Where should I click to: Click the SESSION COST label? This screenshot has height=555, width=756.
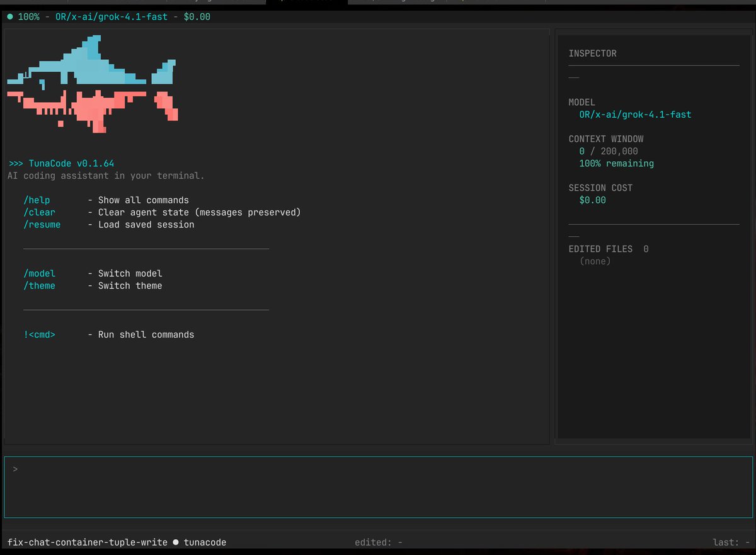600,188
